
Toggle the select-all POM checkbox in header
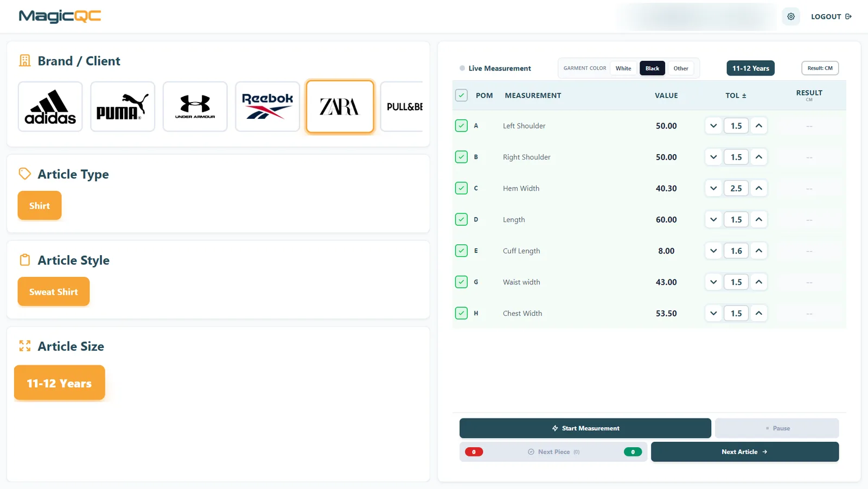tap(461, 95)
